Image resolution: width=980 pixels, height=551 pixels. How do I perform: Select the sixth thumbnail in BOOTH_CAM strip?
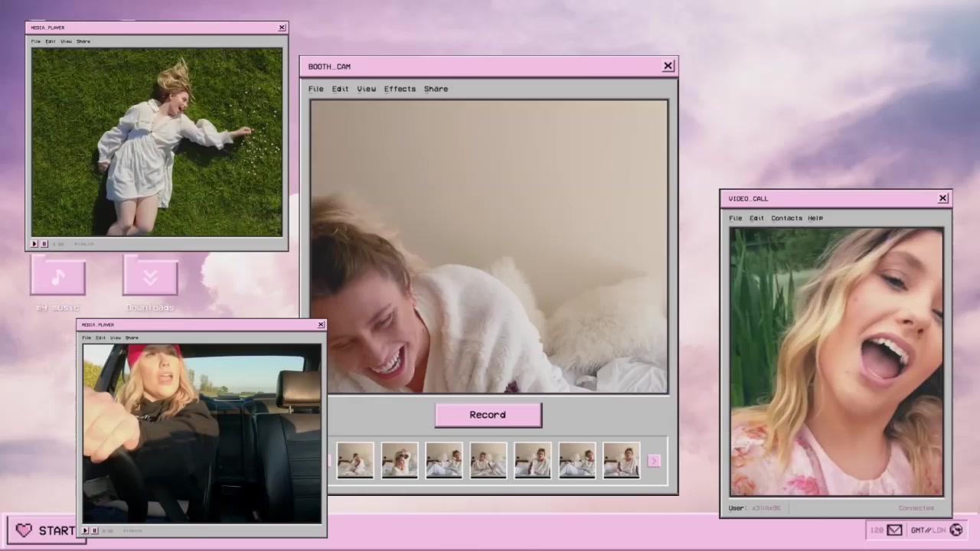pos(577,460)
